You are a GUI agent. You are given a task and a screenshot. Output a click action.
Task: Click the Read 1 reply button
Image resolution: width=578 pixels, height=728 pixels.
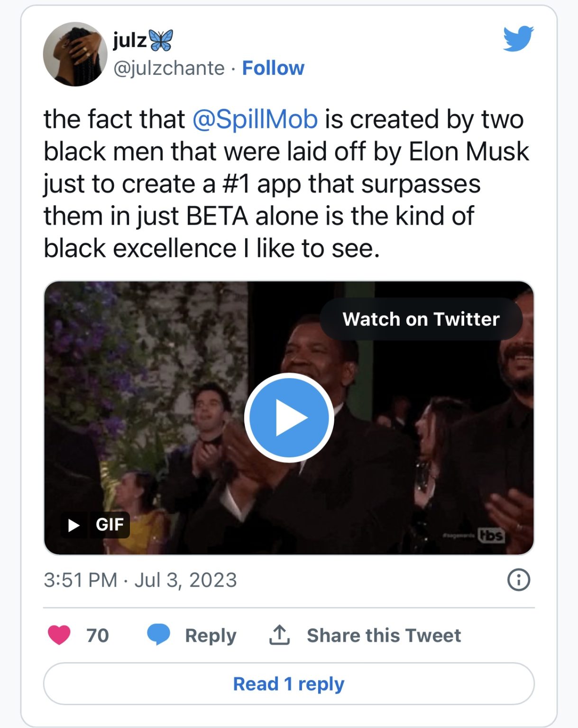(289, 684)
